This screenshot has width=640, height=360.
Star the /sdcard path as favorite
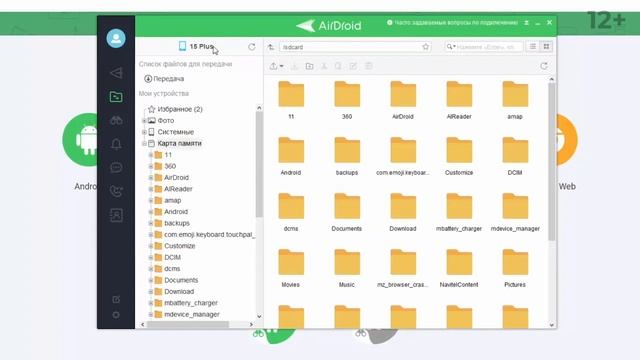pyautogui.click(x=426, y=47)
